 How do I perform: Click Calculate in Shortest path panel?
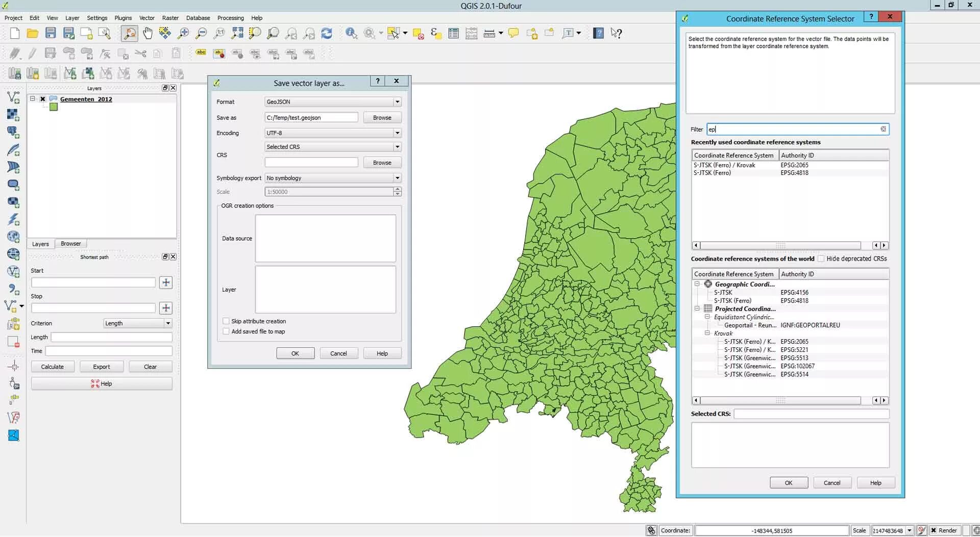tap(53, 367)
